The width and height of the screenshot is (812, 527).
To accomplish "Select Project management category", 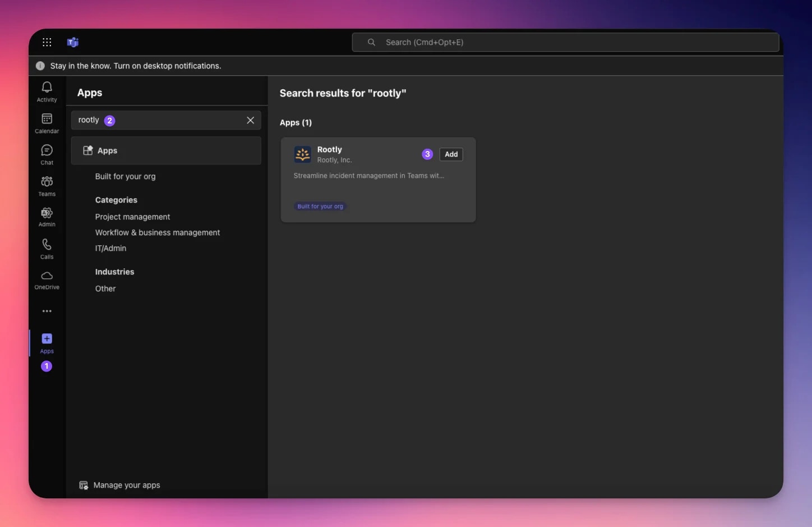I will (x=132, y=217).
